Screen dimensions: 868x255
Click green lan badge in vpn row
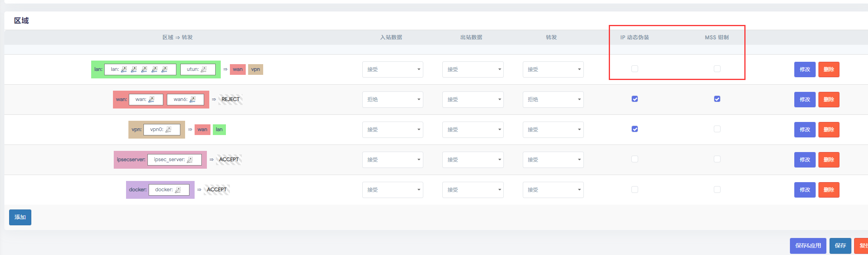pos(219,129)
